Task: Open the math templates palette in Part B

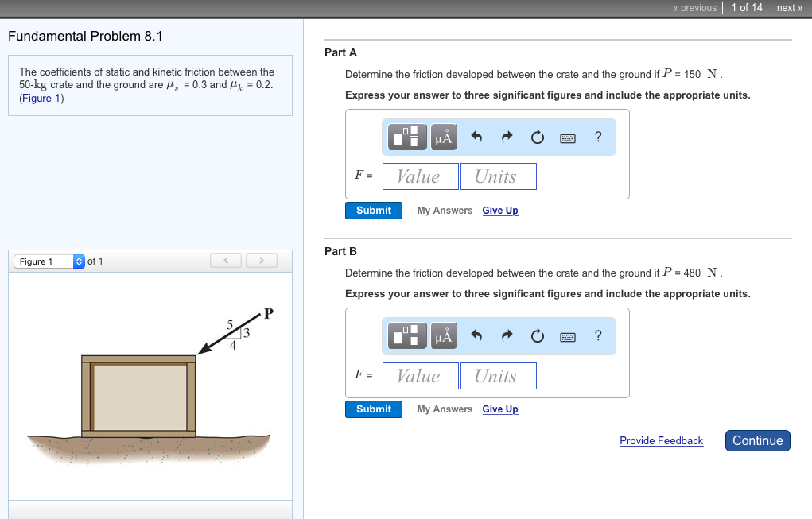Action: (x=406, y=335)
